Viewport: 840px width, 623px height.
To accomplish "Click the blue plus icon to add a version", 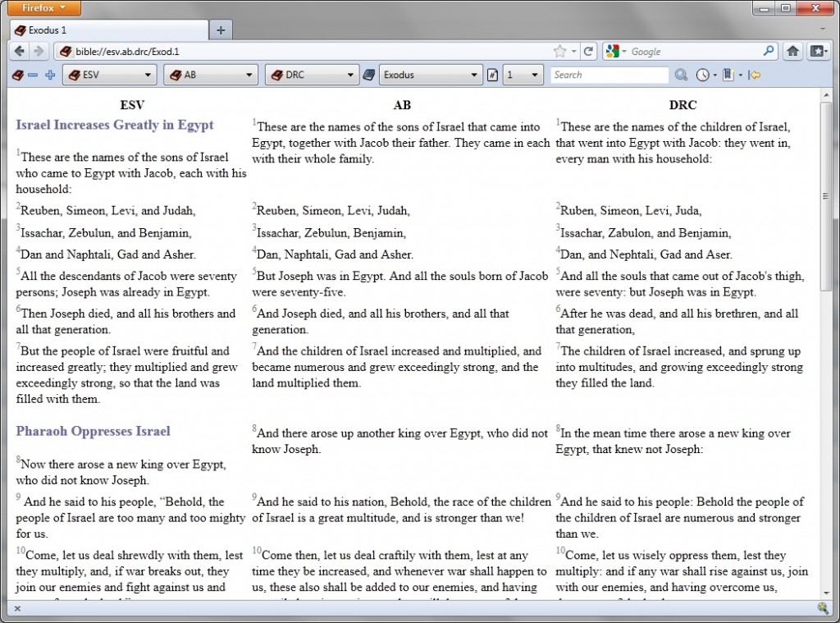I will [x=50, y=76].
